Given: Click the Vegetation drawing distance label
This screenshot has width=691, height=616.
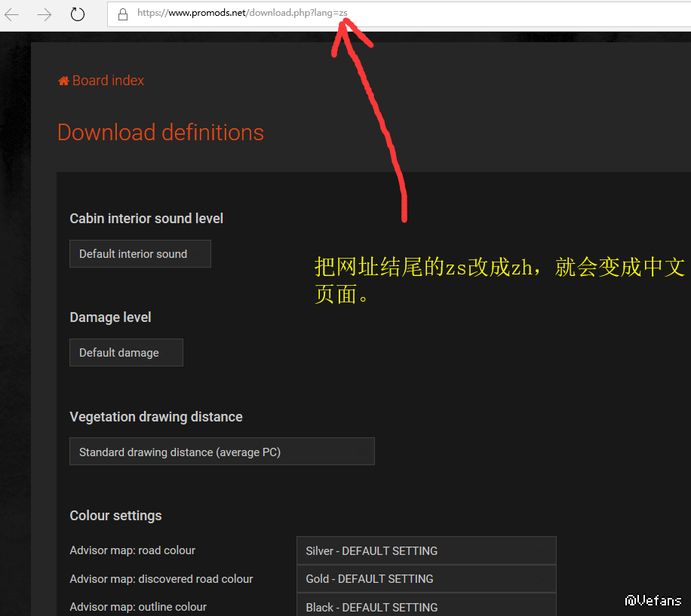Looking at the screenshot, I should [x=156, y=417].
